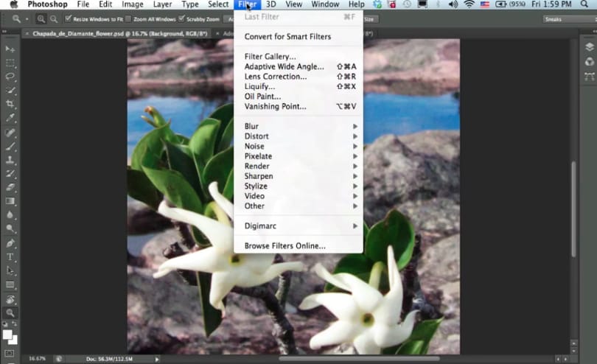Select the Move tool
The image size is (597, 364).
10,49
